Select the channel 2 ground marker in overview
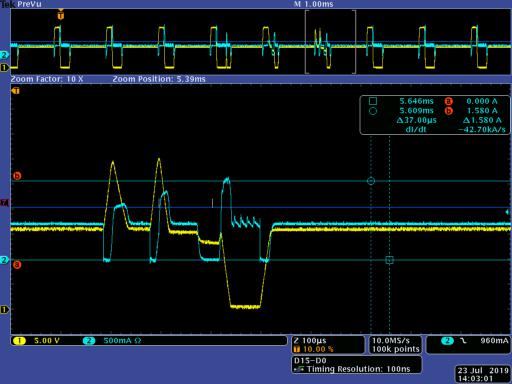 4,55
